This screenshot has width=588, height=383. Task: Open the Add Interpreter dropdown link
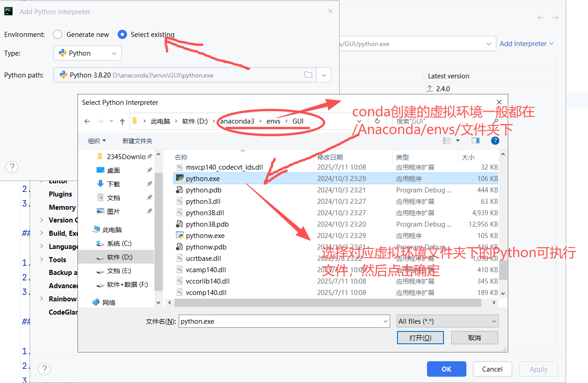(526, 43)
